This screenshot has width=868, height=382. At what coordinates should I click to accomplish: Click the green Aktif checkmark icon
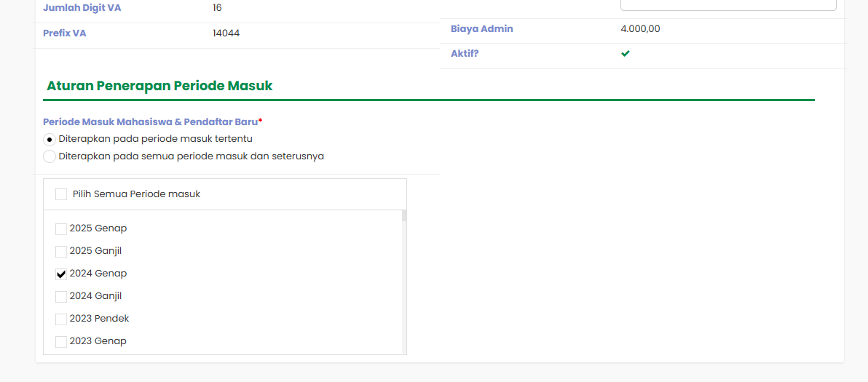(x=625, y=54)
